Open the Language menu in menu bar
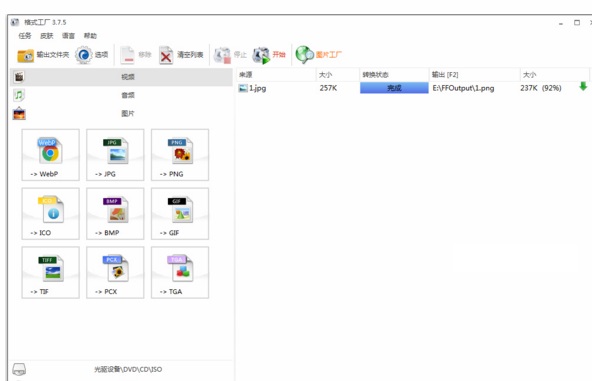Image resolution: width=592 pixels, height=381 pixels. pyautogui.click(x=68, y=36)
